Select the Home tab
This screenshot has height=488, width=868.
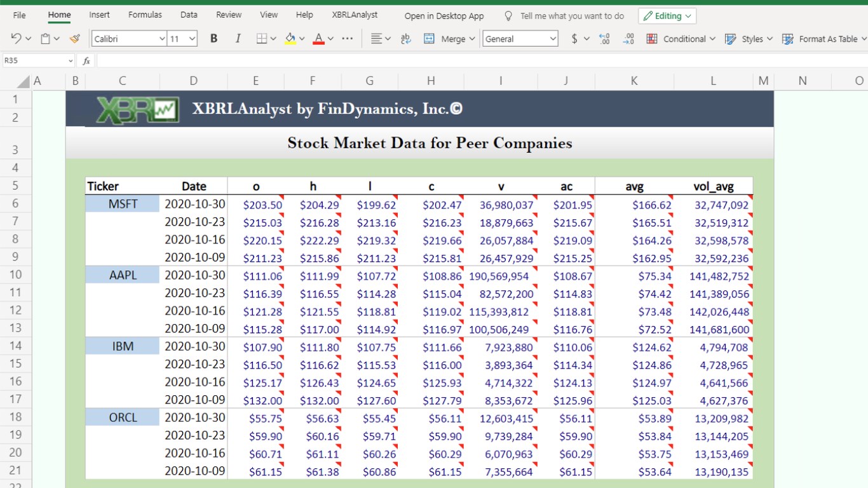(x=59, y=15)
